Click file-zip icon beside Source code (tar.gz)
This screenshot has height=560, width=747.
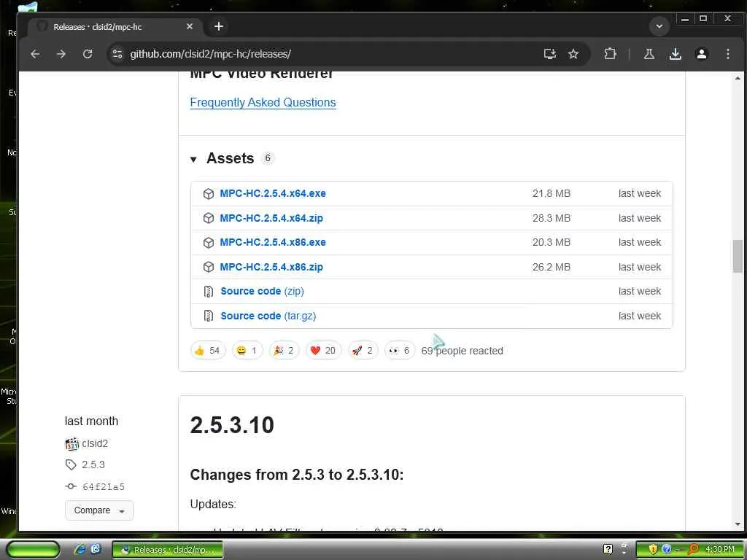[208, 316]
